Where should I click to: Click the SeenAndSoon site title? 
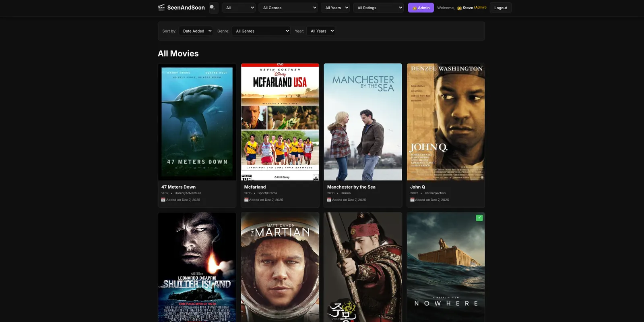click(x=186, y=8)
